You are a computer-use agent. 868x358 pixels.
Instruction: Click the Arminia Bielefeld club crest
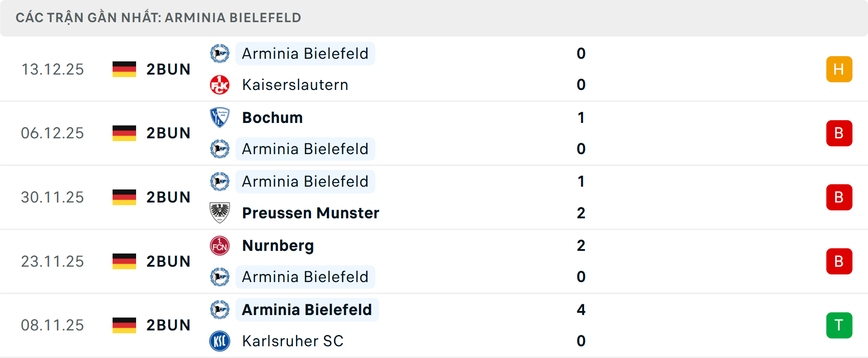(x=220, y=53)
